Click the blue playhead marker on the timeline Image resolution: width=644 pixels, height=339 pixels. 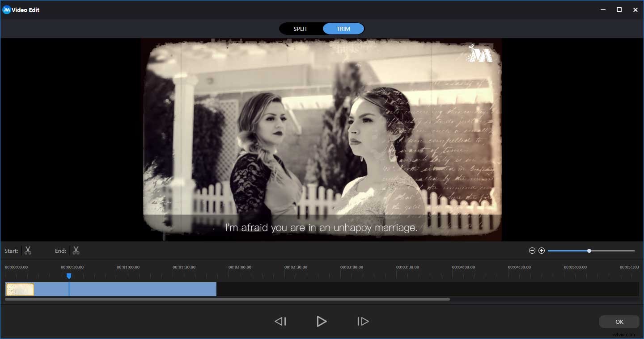coord(69,276)
